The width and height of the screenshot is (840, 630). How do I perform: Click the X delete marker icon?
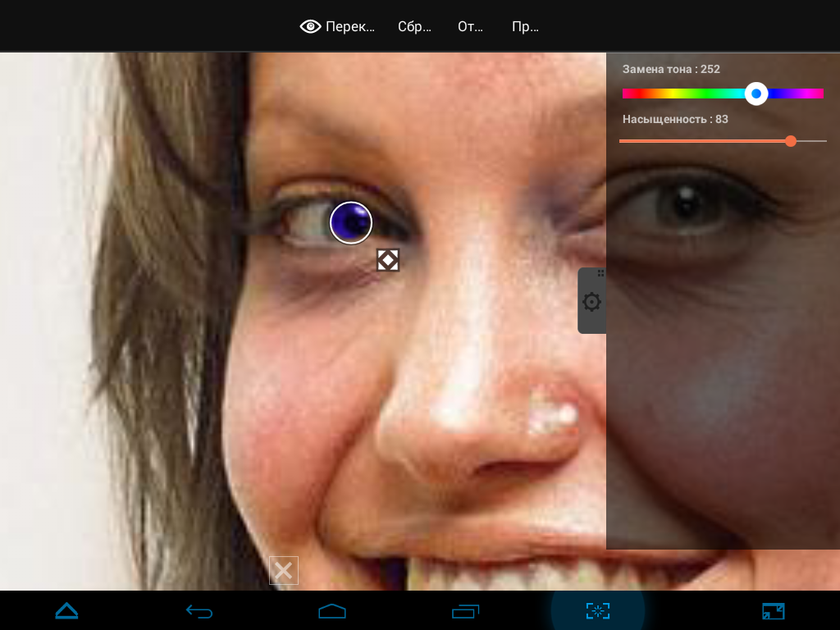pyautogui.click(x=283, y=571)
